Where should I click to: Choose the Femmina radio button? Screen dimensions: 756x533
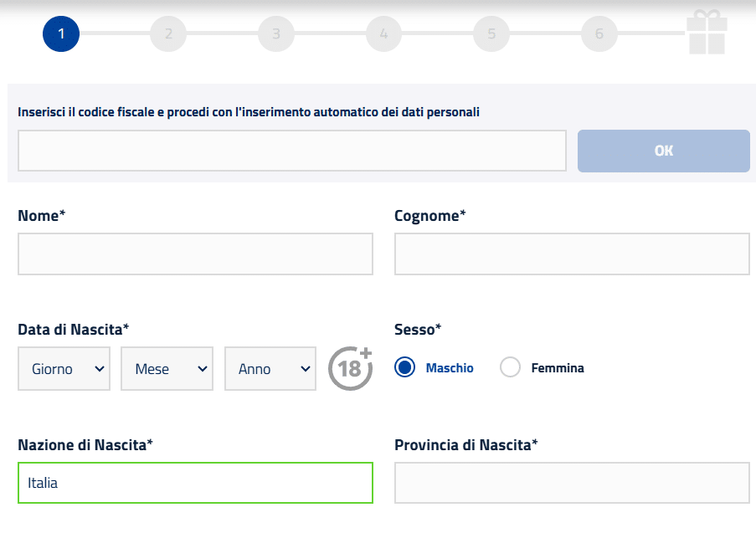pyautogui.click(x=511, y=368)
